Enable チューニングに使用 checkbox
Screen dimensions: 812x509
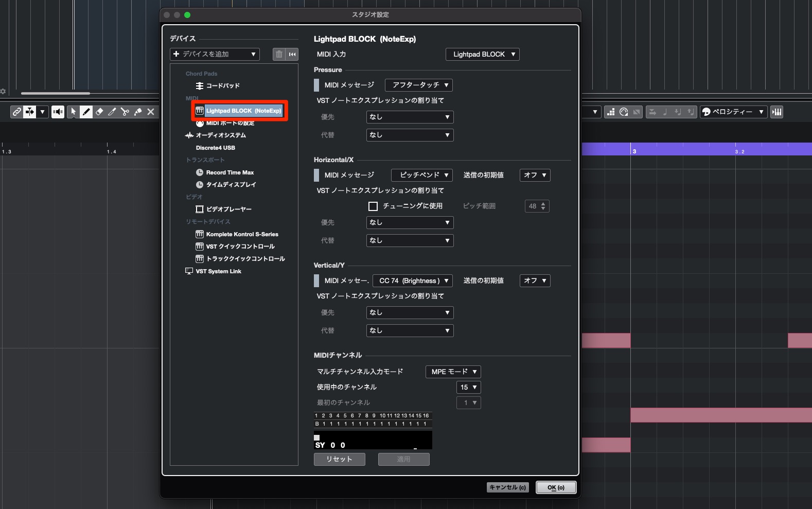(373, 206)
